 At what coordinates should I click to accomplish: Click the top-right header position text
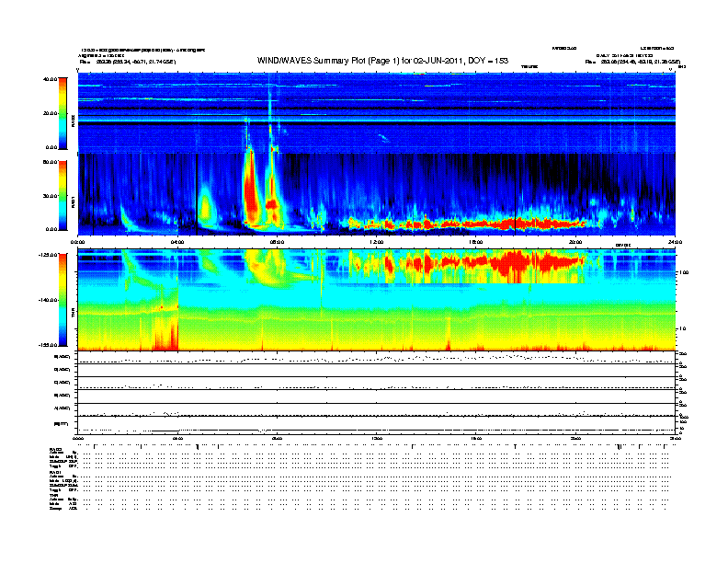(632, 62)
